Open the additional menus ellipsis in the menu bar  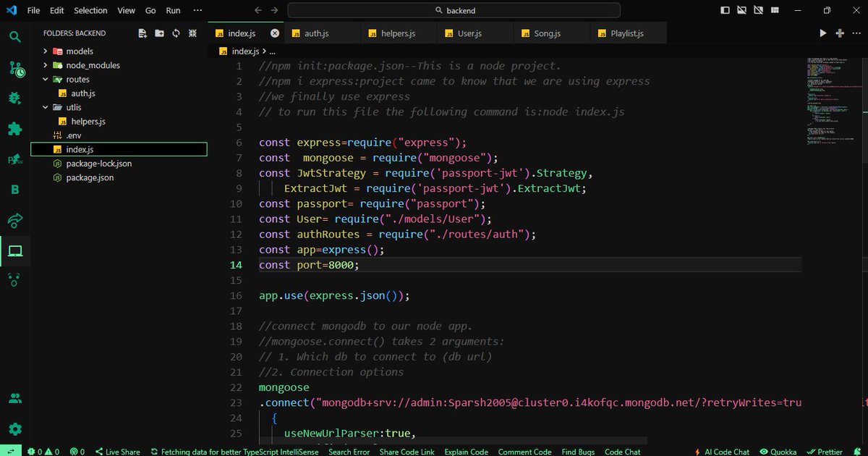pyautogui.click(x=199, y=10)
